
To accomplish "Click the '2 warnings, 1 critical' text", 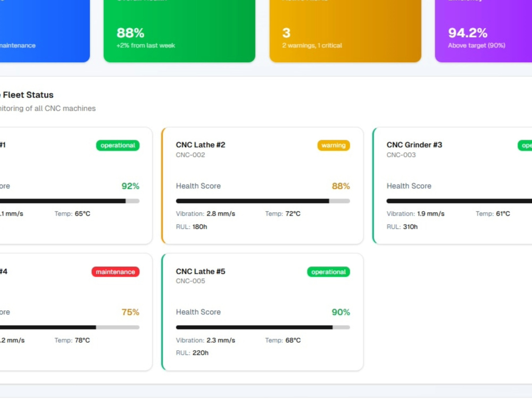I will pyautogui.click(x=312, y=45).
